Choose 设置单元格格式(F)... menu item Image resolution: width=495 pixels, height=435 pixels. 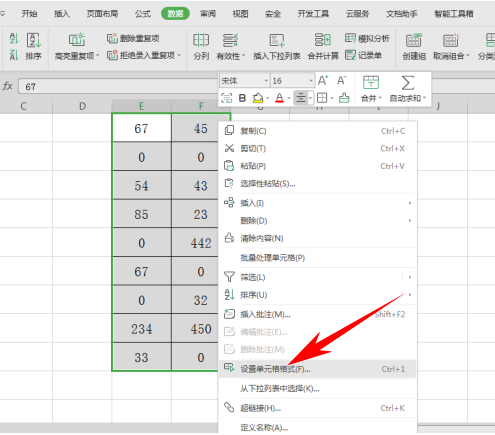pyautogui.click(x=317, y=369)
